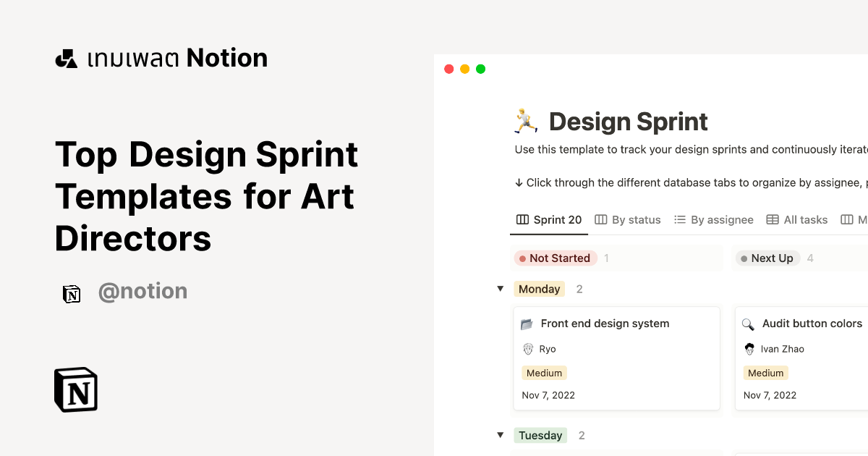Click the Medium priority tag on Ryo's card
Image resolution: width=868 pixels, height=456 pixels.
pos(544,373)
